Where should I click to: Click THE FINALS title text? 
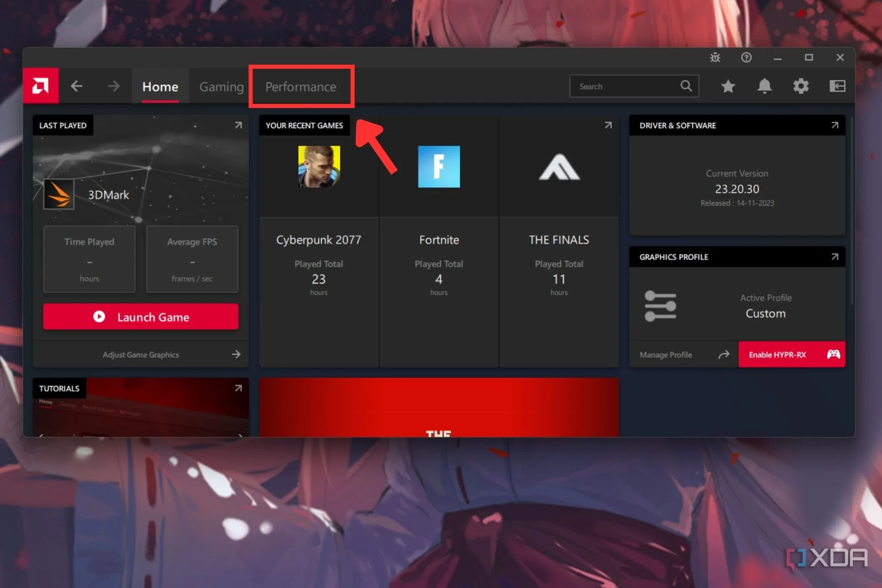pos(559,240)
